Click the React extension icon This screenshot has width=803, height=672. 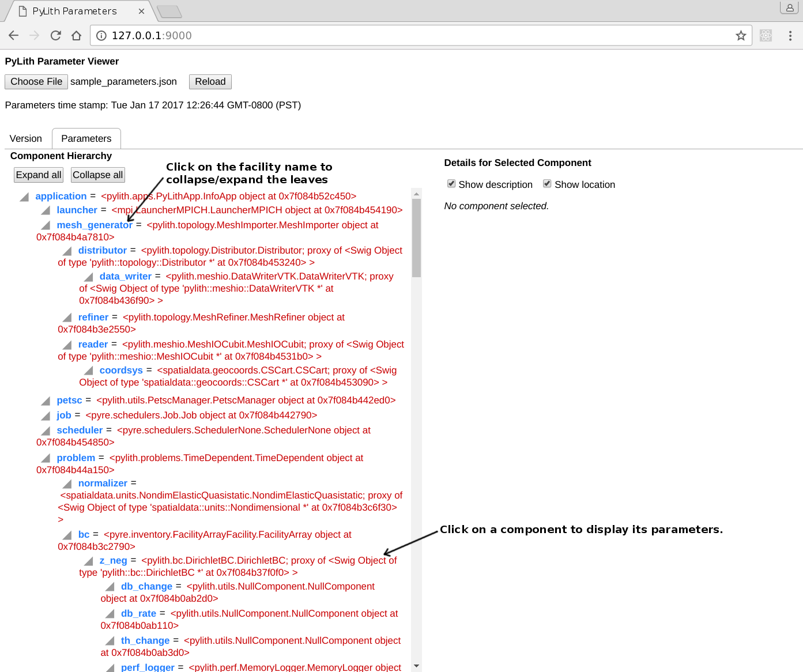click(766, 36)
